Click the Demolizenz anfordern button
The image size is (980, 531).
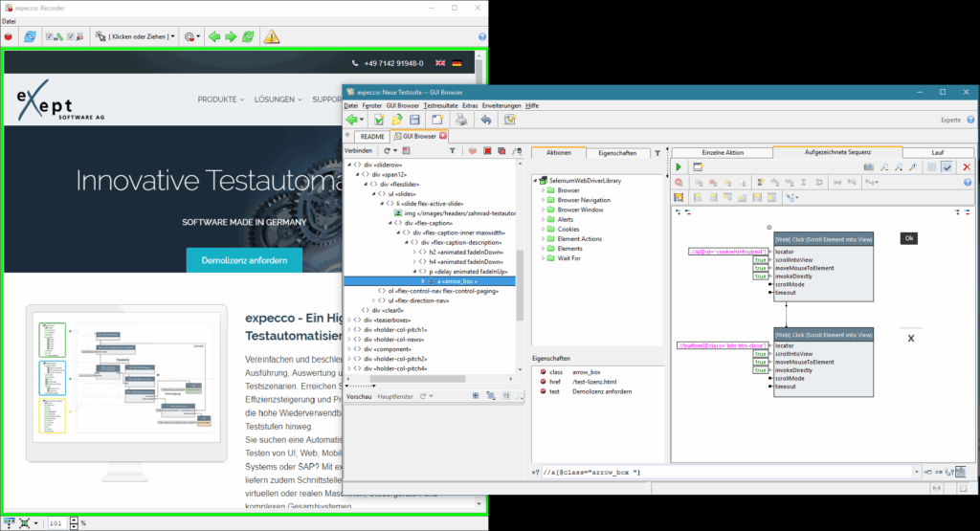[x=243, y=259]
